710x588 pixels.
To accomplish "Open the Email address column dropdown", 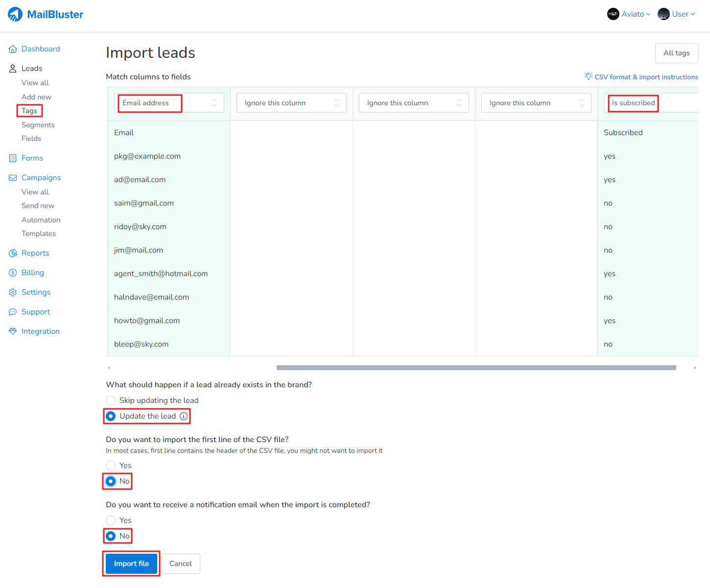I will pos(169,103).
